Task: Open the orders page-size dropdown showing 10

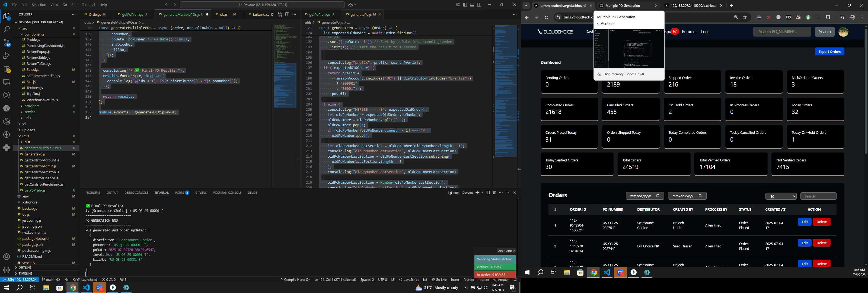Action: pos(781,196)
